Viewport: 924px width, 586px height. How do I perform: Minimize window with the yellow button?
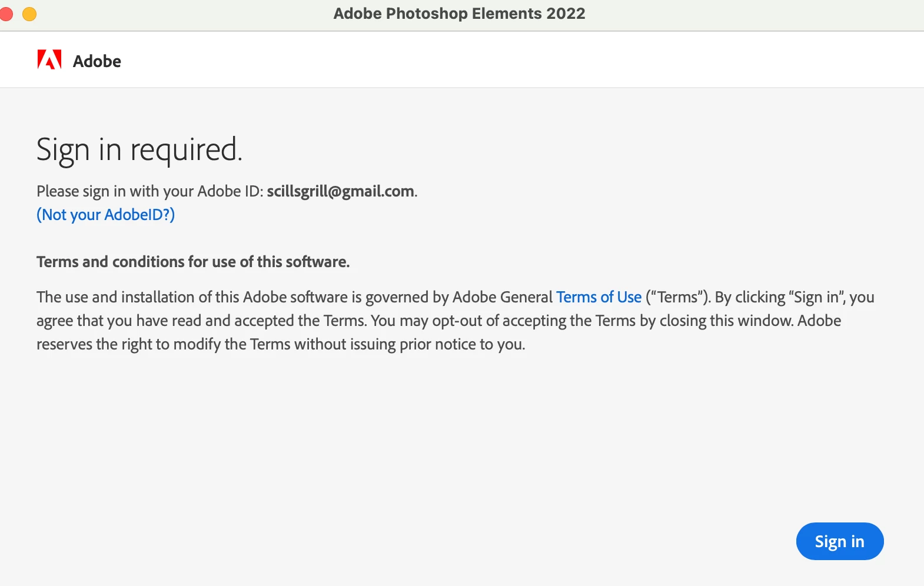pyautogui.click(x=29, y=14)
